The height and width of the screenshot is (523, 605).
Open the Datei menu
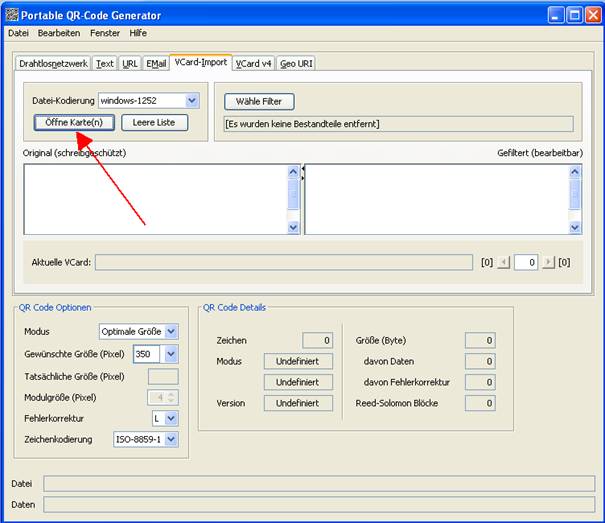pyautogui.click(x=19, y=33)
